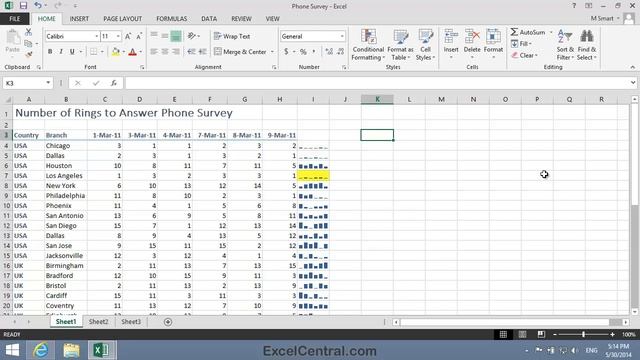Expand Merge & Center dropdown arrow

coord(272,52)
